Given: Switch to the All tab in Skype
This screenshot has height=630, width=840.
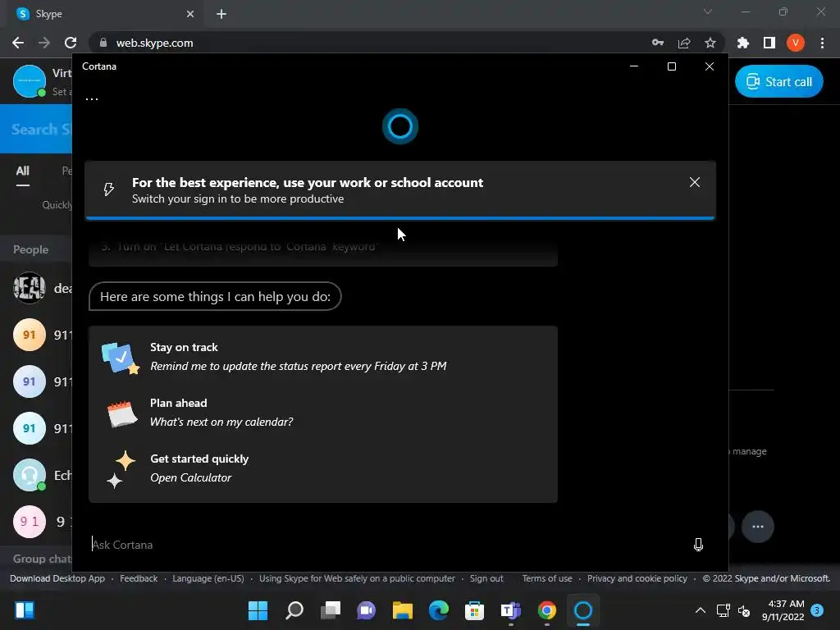Looking at the screenshot, I should point(22,171).
